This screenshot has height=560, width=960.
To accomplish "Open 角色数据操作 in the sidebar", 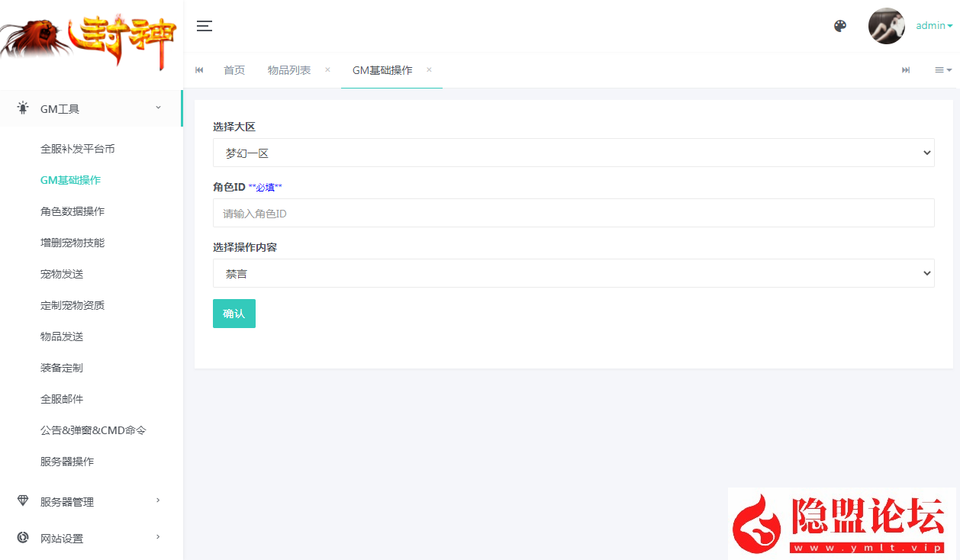I will [72, 211].
